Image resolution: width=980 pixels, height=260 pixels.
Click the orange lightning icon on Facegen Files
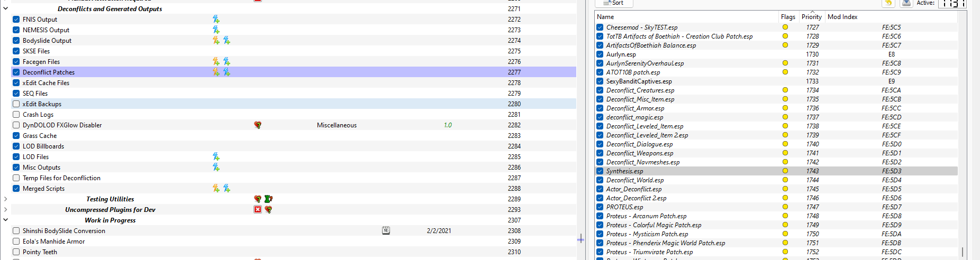click(x=216, y=62)
